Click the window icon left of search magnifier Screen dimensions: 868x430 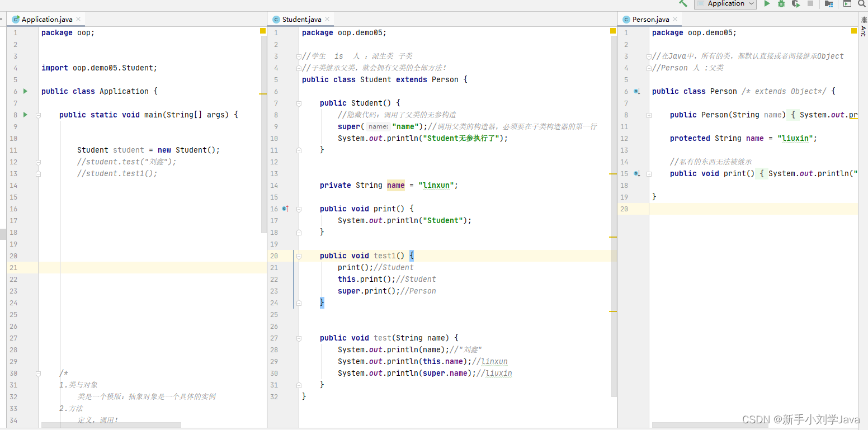tap(847, 4)
